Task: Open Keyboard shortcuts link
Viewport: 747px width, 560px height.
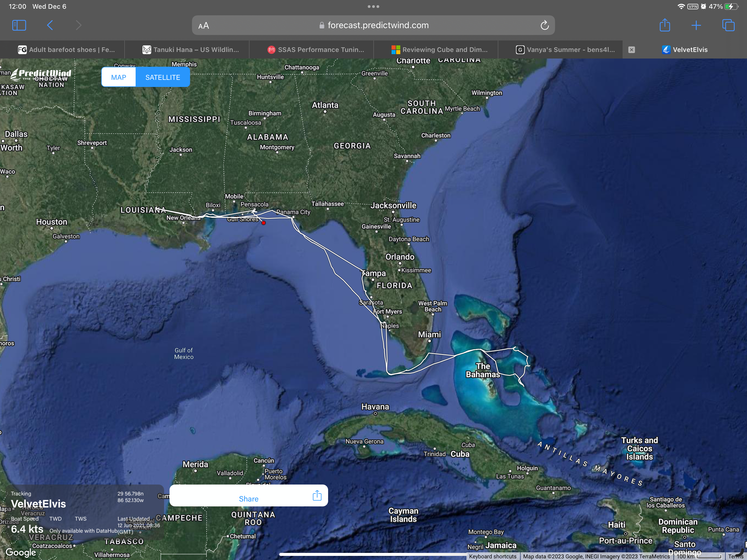Action: (x=493, y=556)
